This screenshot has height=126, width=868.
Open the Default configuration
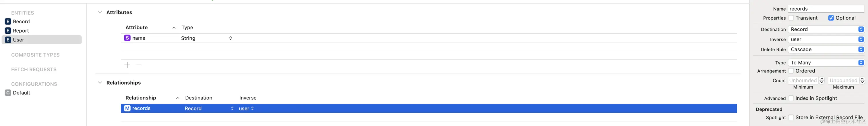coord(21,93)
